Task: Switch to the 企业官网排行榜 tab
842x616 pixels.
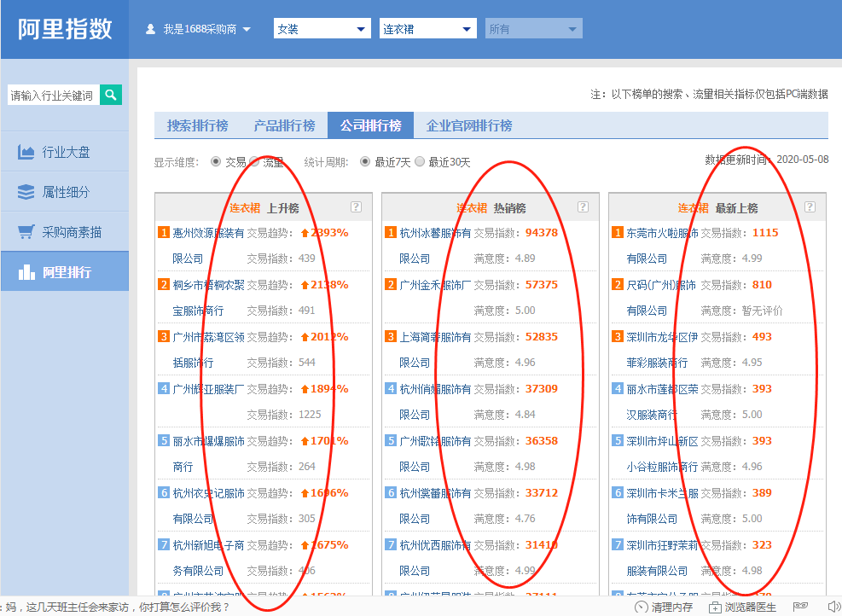Action: pos(469,125)
